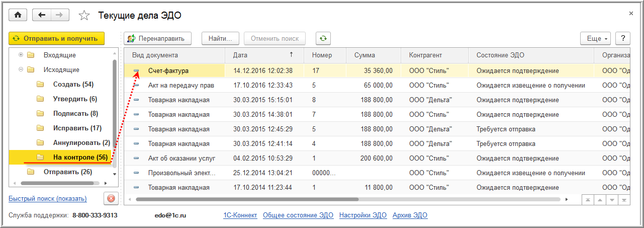
Task: Open help with the question mark button
Action: tap(623, 38)
